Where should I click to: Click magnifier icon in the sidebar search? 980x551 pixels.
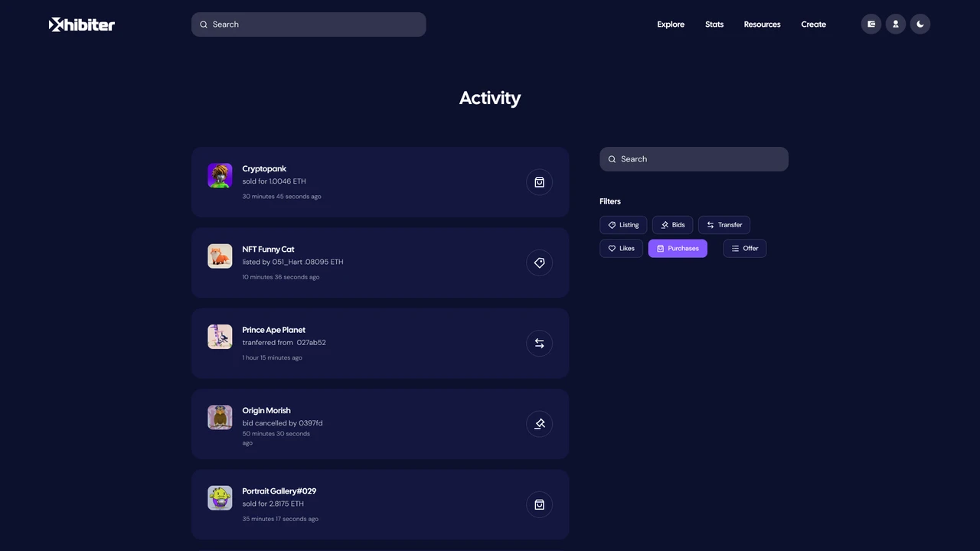612,159
